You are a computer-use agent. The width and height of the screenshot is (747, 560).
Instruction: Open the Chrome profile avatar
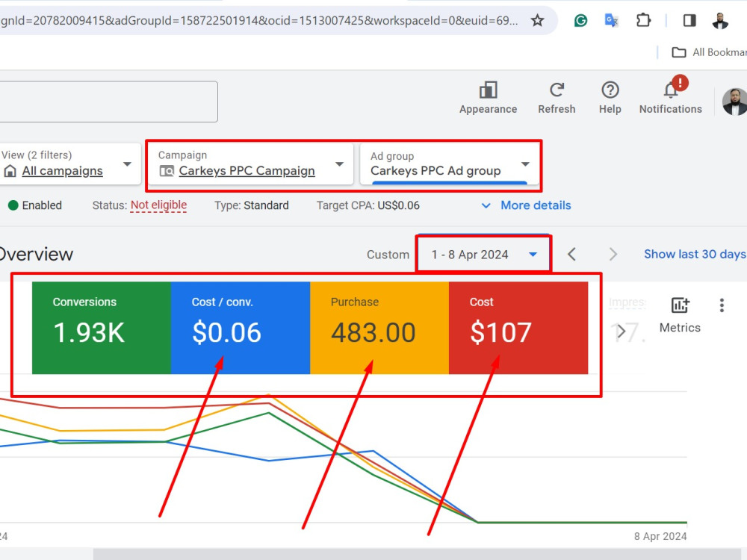[x=720, y=20]
